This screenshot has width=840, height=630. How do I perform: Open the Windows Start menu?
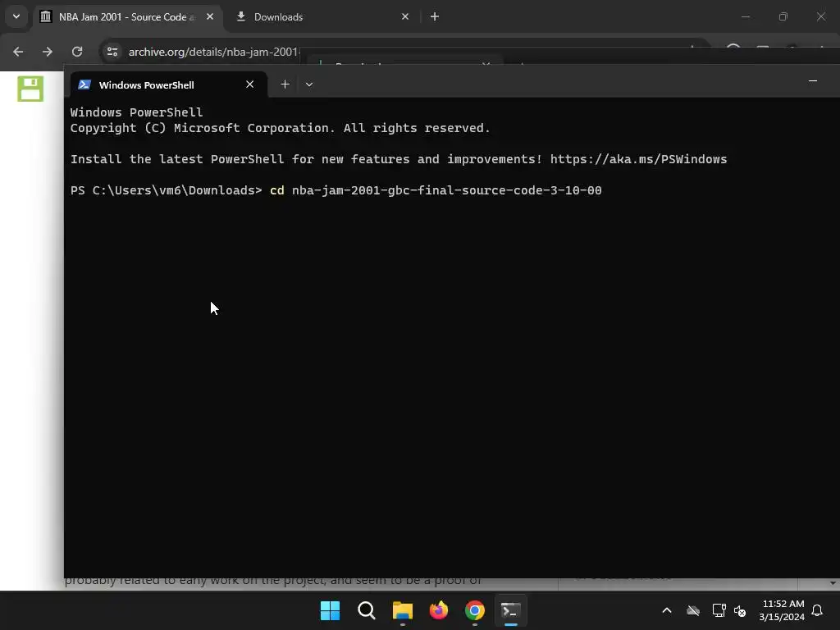(x=330, y=610)
